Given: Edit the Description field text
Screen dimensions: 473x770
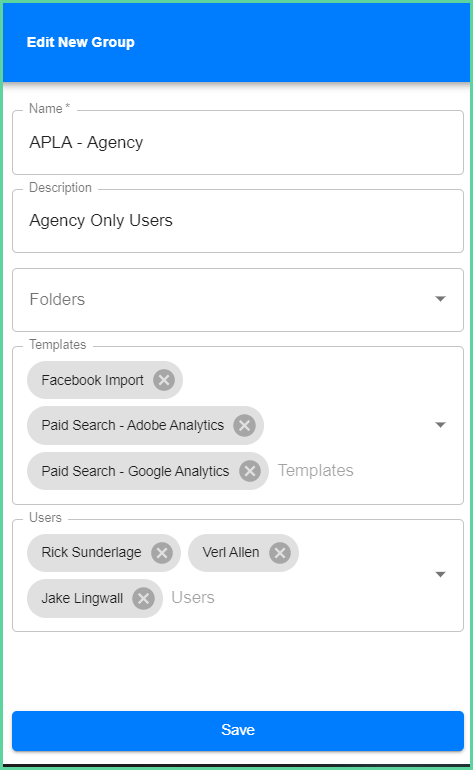Looking at the screenshot, I should (238, 221).
